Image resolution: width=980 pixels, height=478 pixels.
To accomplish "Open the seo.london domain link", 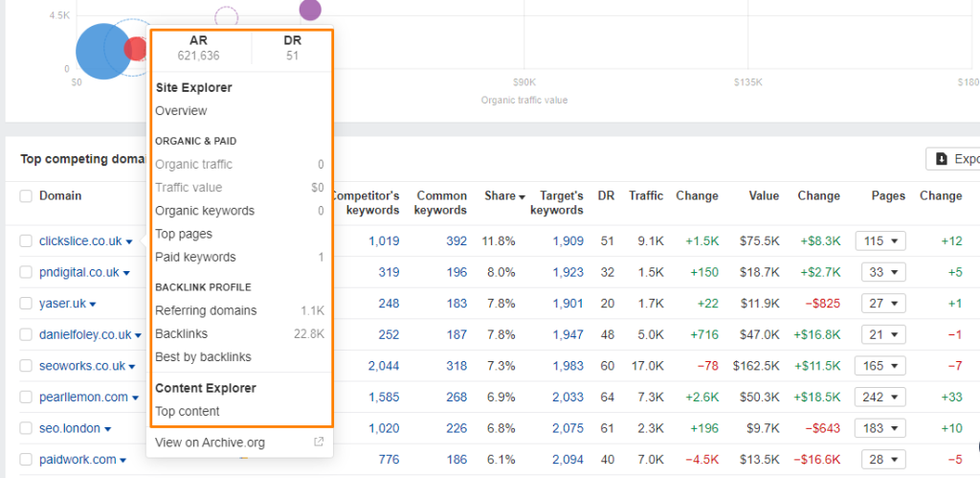I will [x=69, y=428].
